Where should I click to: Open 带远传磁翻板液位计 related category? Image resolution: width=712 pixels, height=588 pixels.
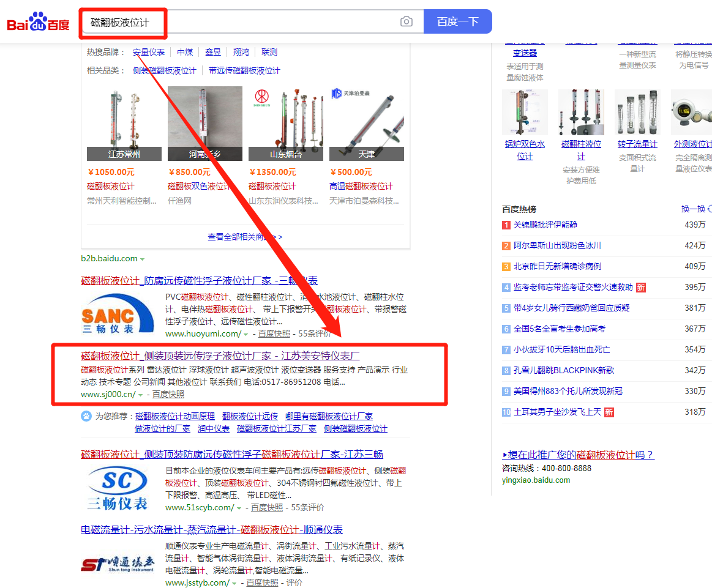tap(244, 70)
